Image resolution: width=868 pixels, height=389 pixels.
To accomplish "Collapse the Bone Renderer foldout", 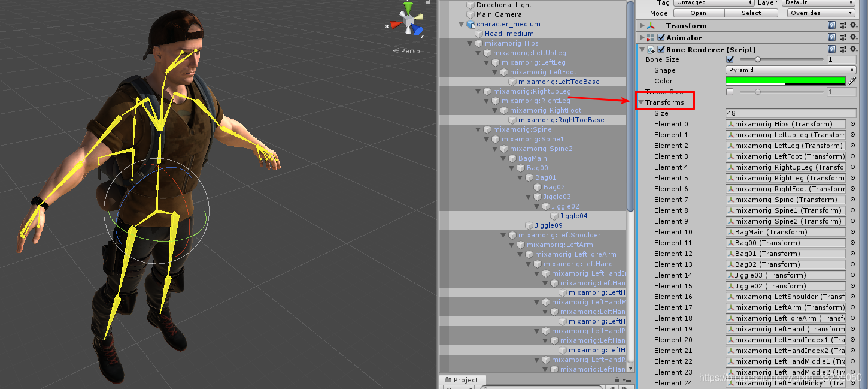I will (642, 50).
